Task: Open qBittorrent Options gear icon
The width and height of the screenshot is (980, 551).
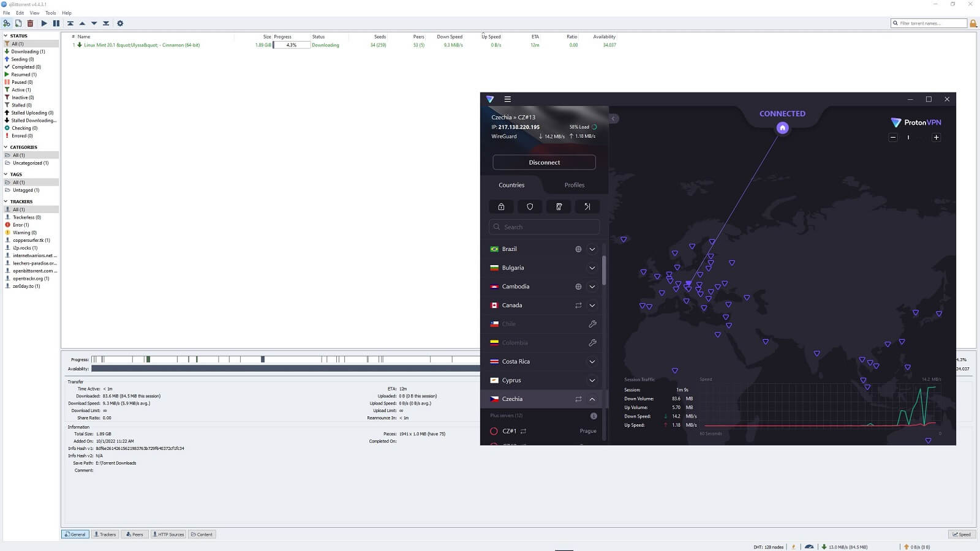Action: click(x=120, y=23)
